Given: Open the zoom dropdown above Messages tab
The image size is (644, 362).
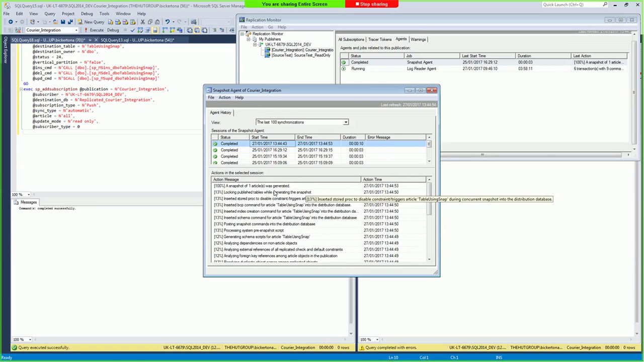Looking at the screenshot, I should tap(29, 195).
